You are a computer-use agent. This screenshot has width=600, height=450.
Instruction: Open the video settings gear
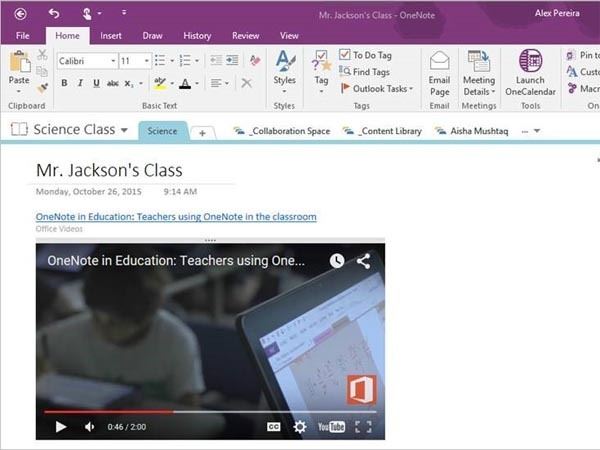pyautogui.click(x=300, y=427)
